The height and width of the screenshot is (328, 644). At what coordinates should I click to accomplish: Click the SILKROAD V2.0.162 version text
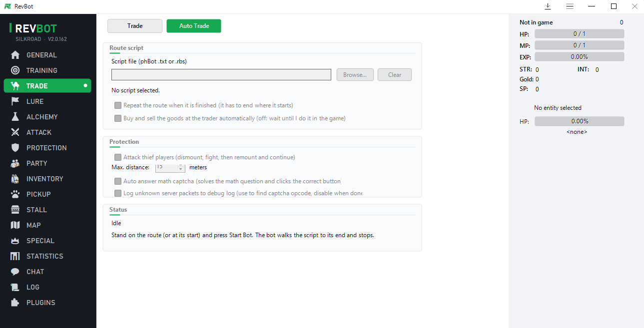click(x=41, y=39)
